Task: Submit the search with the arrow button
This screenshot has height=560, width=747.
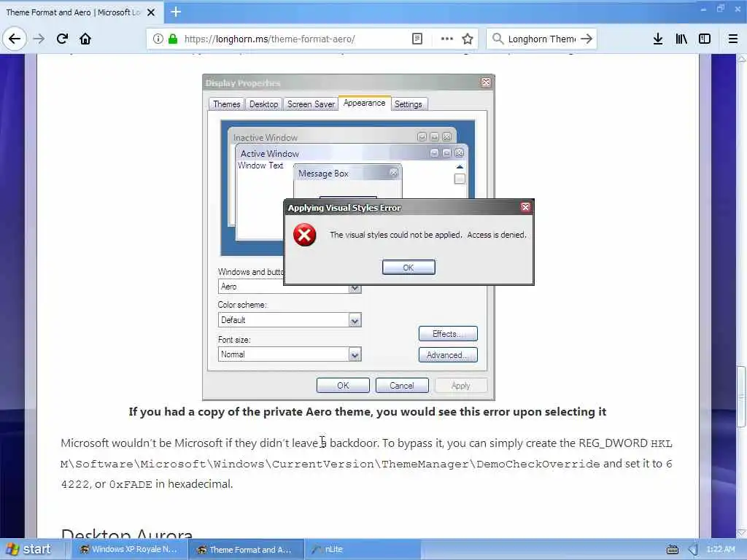Action: 587,39
